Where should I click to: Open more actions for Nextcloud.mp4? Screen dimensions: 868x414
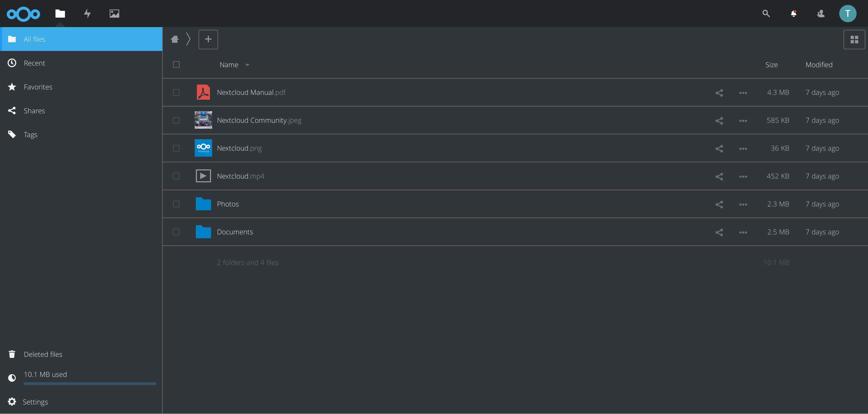click(x=743, y=177)
